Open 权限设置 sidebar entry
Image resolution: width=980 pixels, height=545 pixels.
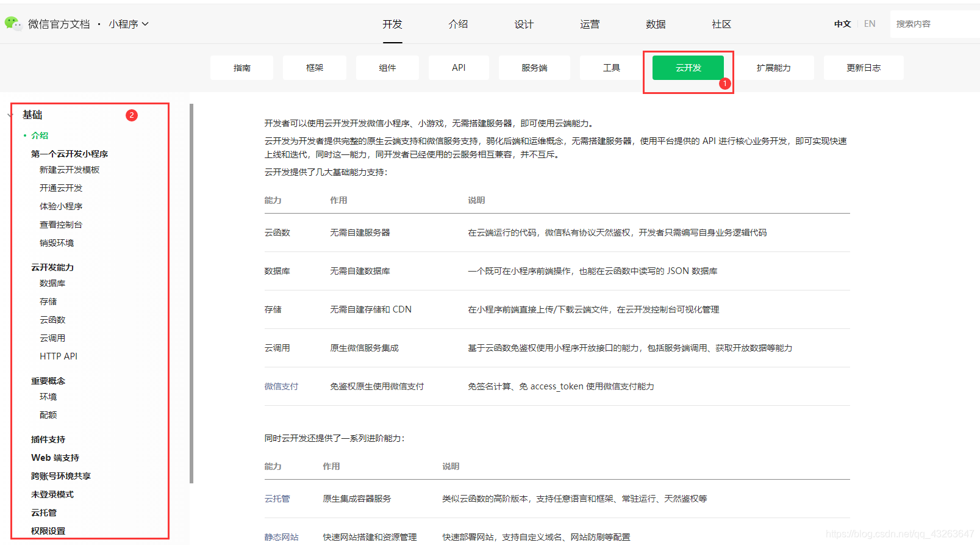tap(48, 531)
